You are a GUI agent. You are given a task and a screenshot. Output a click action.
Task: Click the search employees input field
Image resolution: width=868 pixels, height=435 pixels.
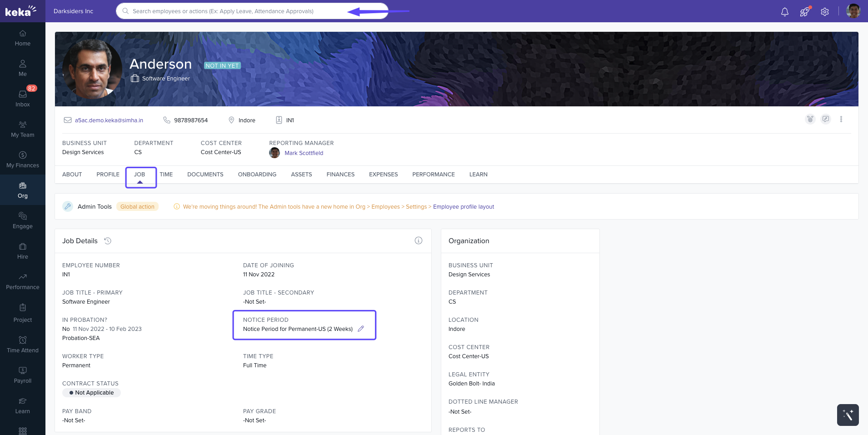[236, 11]
